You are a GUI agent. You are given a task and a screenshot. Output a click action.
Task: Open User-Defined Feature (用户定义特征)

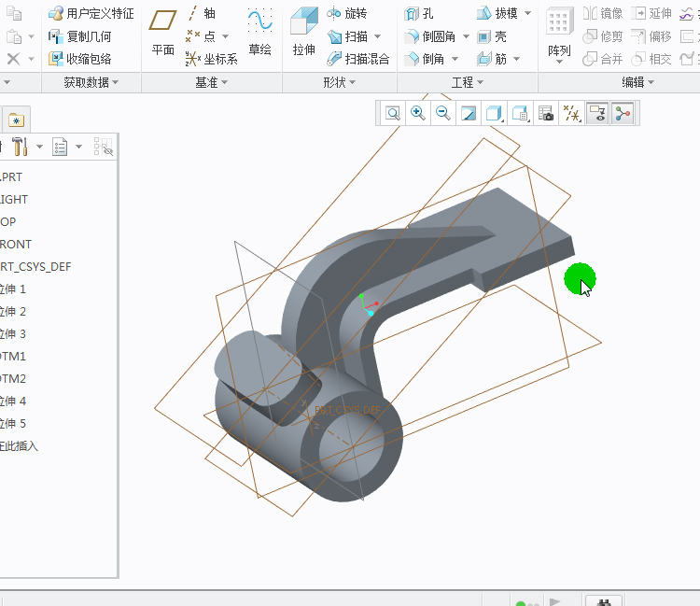coord(91,13)
